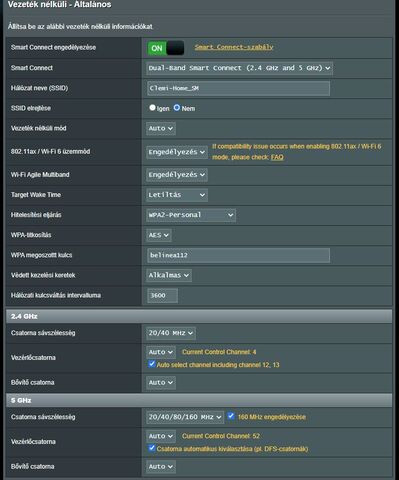
Task: Open the 802.11ax / Wi-Fi 6 üzemmód dropdown
Action: 177,152
